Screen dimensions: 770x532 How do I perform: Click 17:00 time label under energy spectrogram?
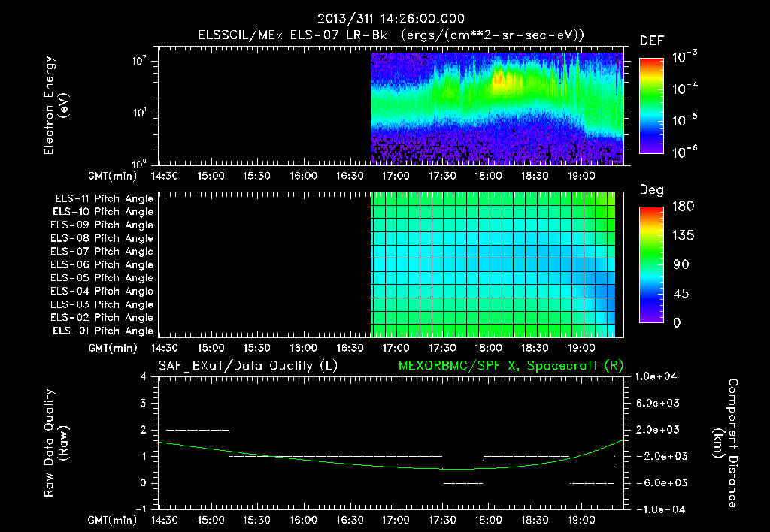pos(396,176)
